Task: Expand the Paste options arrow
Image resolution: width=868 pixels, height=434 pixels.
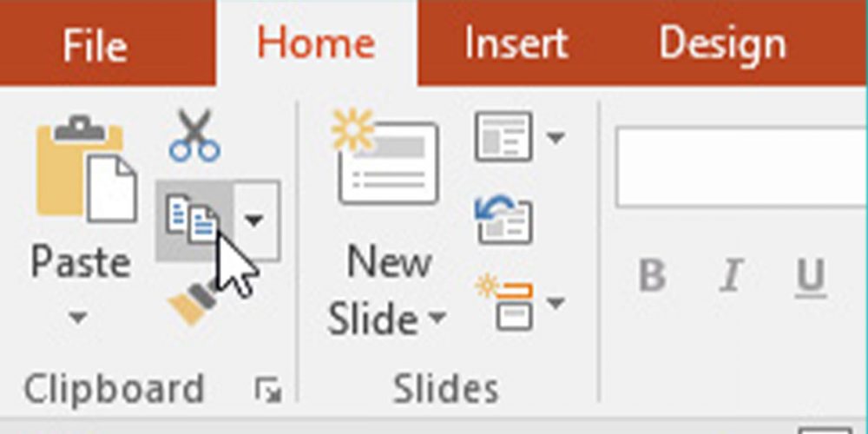Action: (x=78, y=318)
